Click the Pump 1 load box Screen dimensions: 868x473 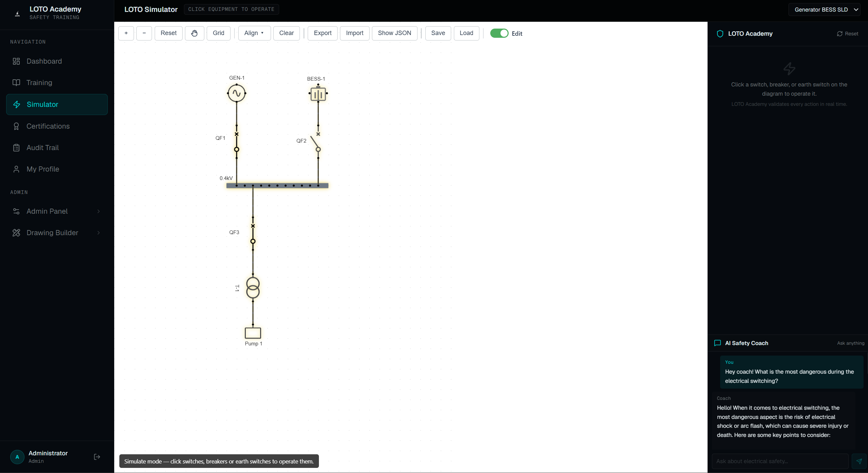point(253,332)
